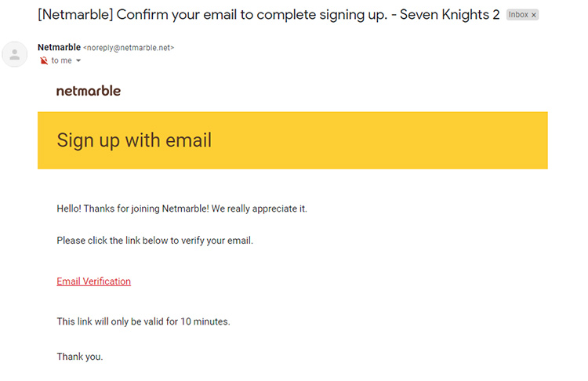
Task: Click the 'Please click the link below' sentence
Action: 155,241
